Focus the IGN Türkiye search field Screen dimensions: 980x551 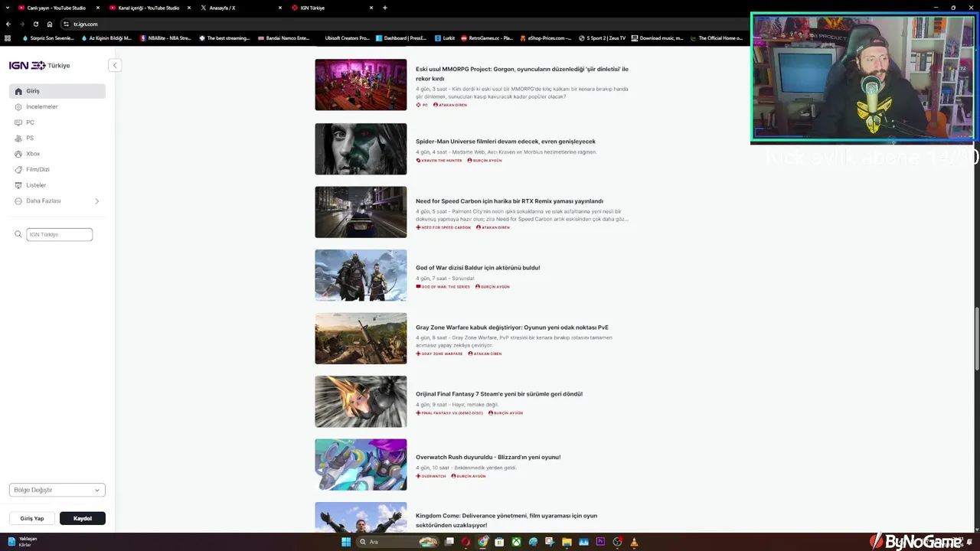point(60,234)
